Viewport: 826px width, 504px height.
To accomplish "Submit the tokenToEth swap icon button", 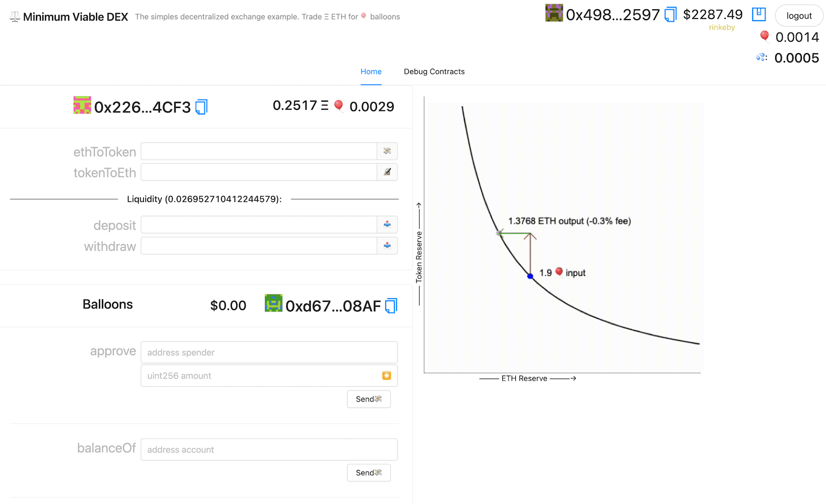I will coord(387,172).
